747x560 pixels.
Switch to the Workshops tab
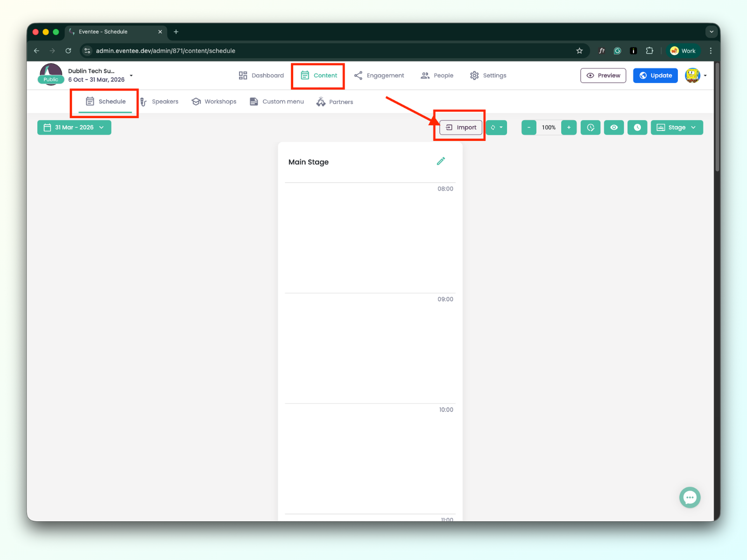214,102
